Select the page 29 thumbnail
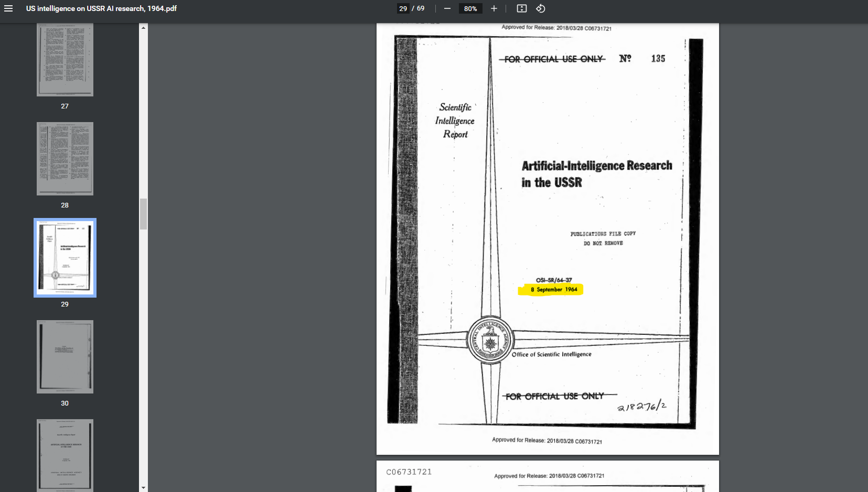 (65, 258)
